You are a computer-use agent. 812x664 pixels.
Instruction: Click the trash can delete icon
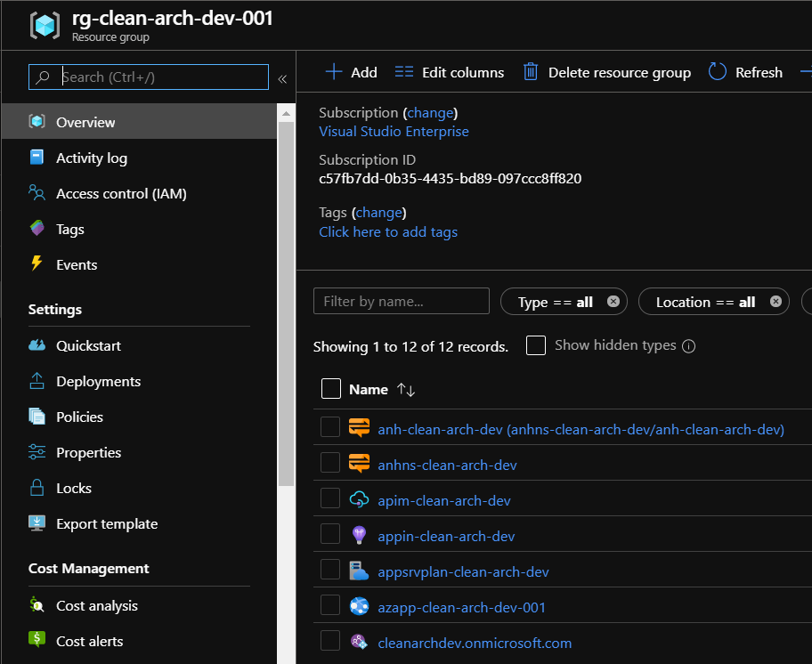531,71
